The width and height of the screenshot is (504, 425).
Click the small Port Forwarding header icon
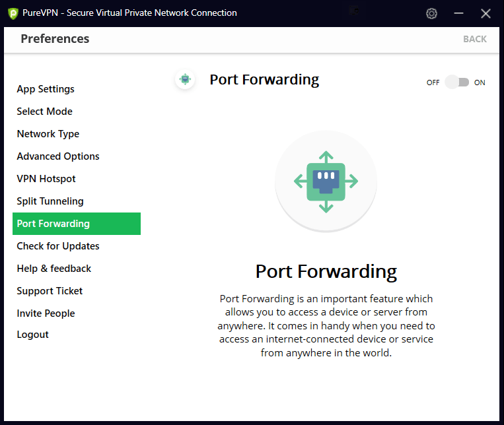click(185, 80)
